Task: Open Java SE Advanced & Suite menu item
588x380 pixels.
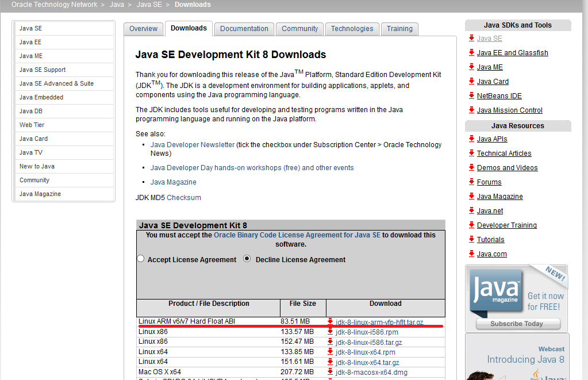Action: [64, 84]
